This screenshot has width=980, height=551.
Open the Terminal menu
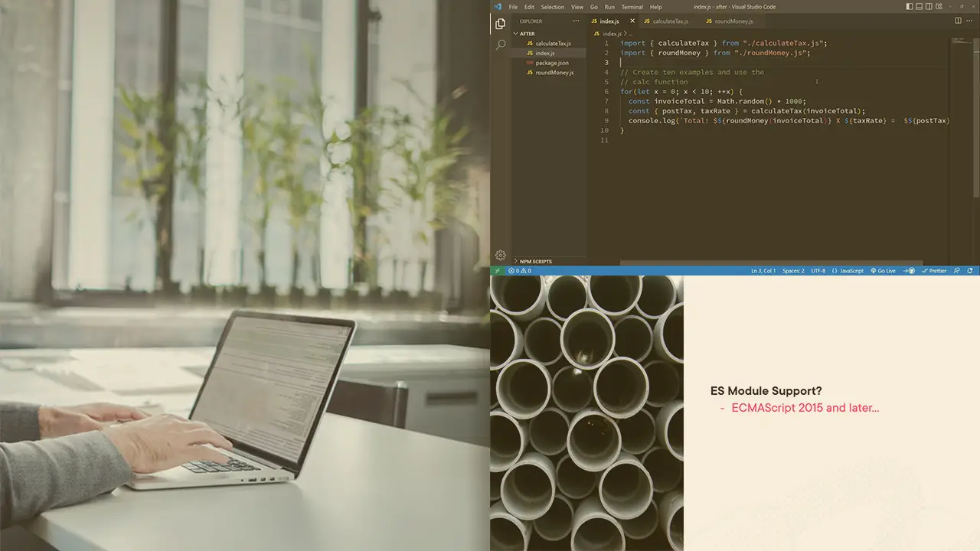pos(632,7)
